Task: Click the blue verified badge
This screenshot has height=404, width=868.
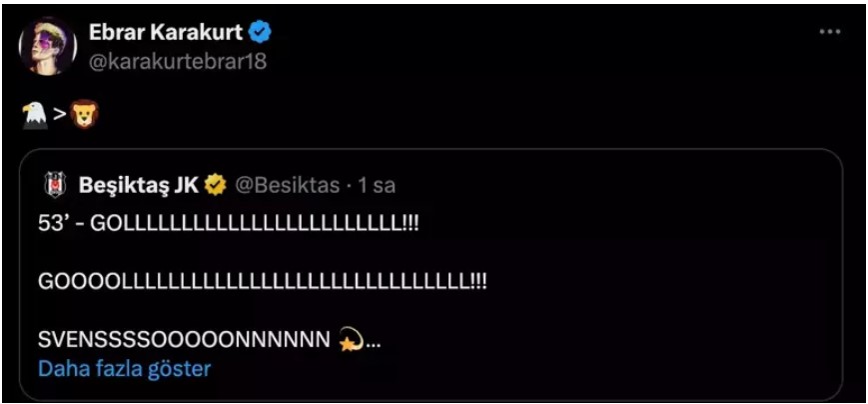Action: 261,33
